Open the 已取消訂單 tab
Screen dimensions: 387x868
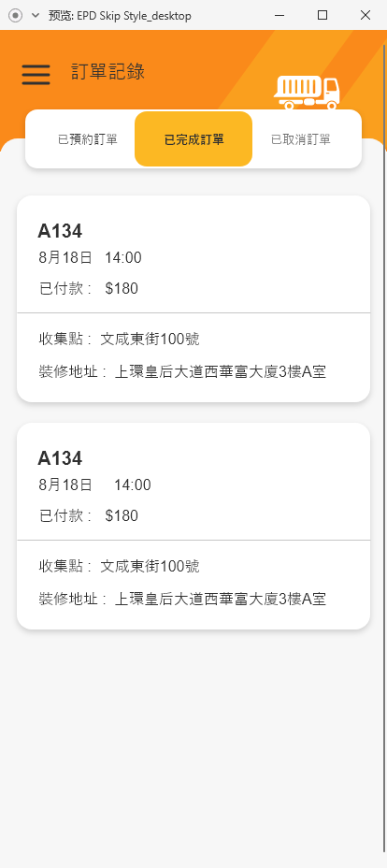(x=301, y=139)
